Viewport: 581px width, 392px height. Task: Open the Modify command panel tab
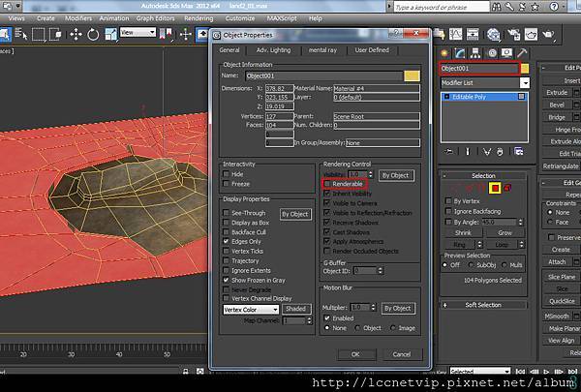(x=459, y=52)
